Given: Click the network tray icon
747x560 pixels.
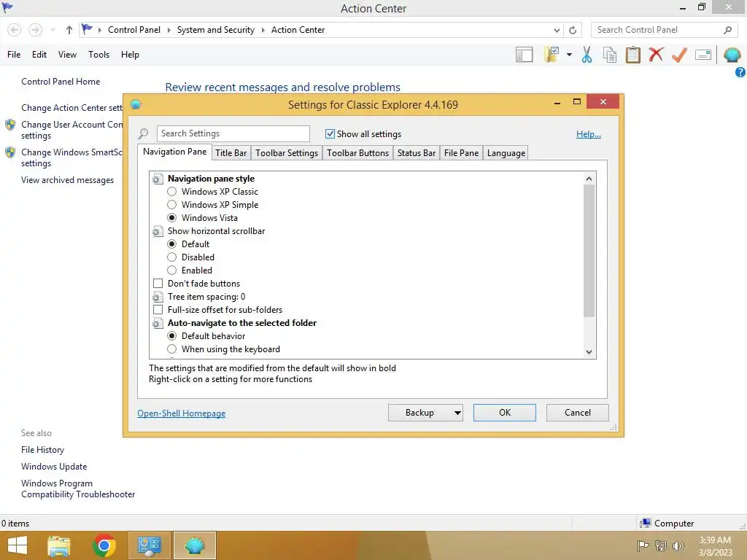Looking at the screenshot, I should pos(660,545).
